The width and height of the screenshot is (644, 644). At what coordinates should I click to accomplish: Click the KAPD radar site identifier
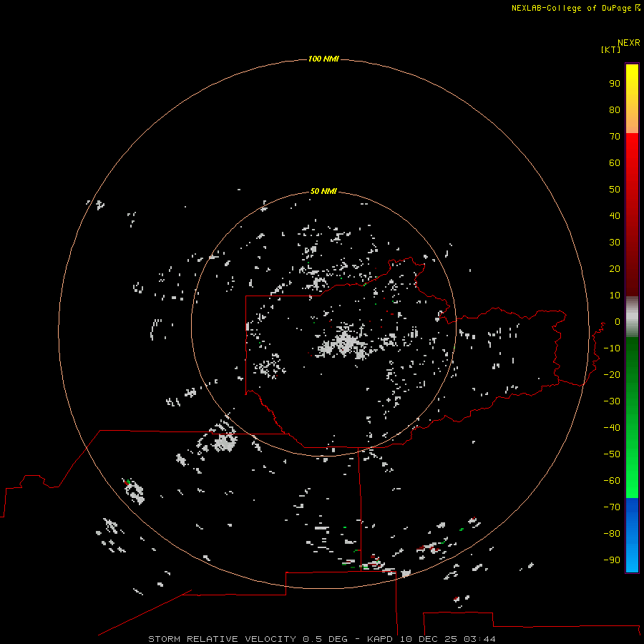point(379,639)
